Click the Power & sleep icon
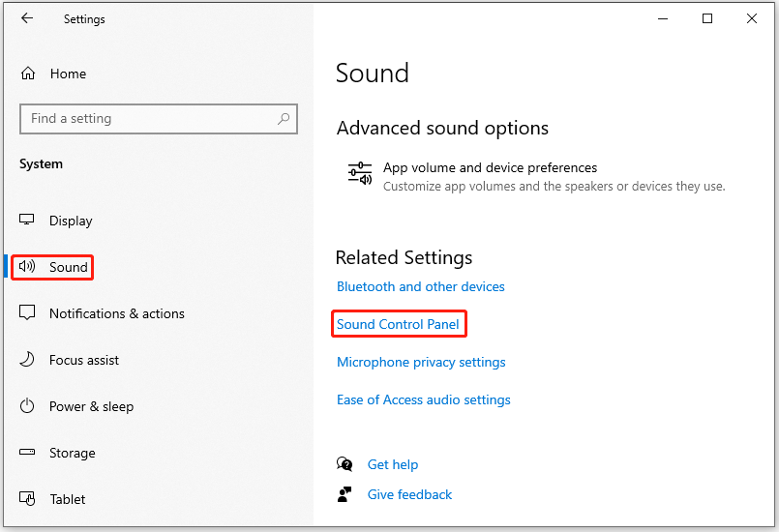The image size is (779, 532). pos(27,406)
